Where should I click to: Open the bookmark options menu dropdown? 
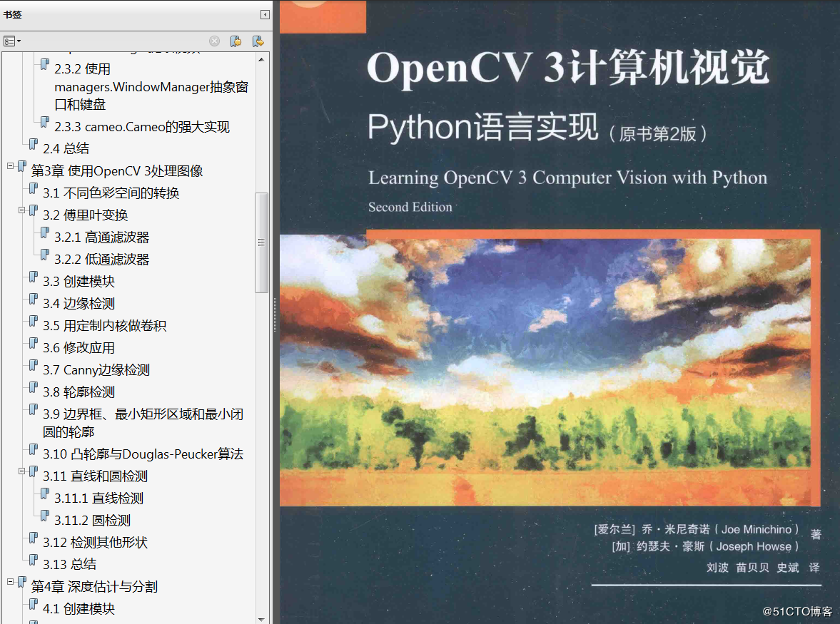(x=12, y=41)
